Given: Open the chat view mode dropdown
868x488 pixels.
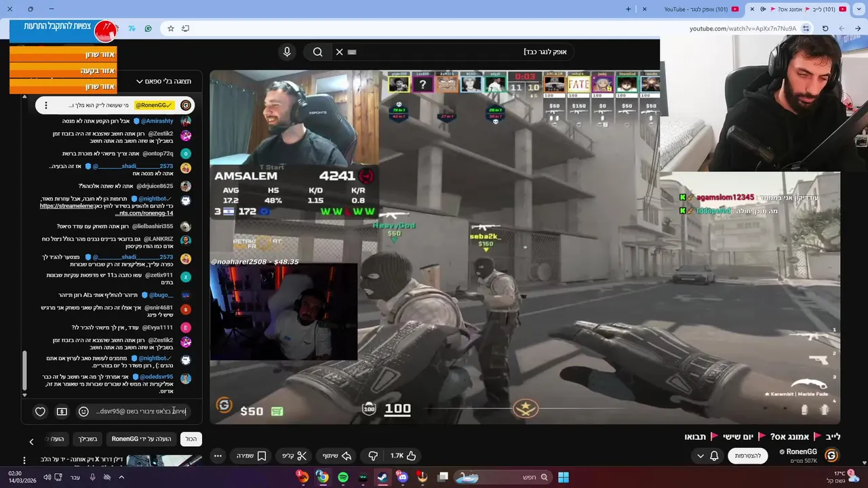Looking at the screenshot, I should 165,81.
